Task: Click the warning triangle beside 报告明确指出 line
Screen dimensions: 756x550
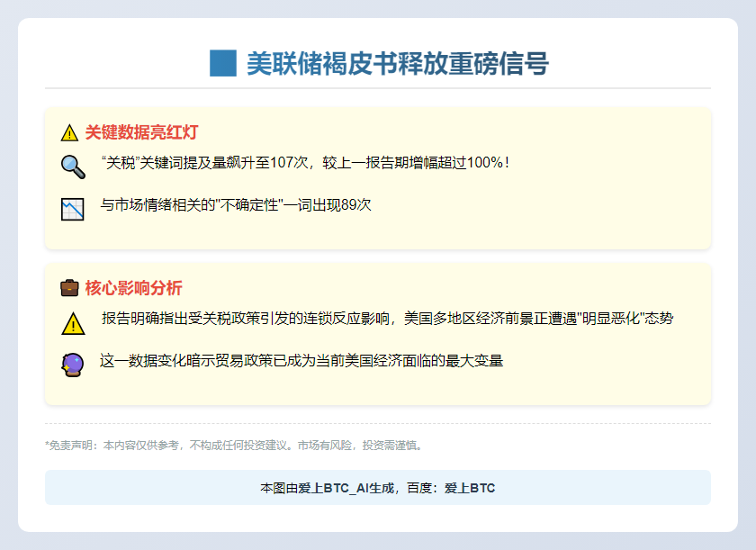Action: [73, 323]
